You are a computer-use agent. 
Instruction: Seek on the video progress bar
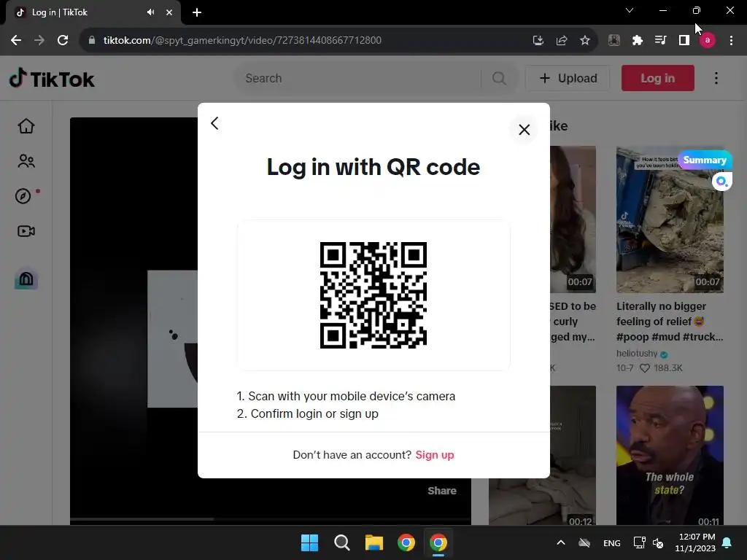click(x=271, y=519)
